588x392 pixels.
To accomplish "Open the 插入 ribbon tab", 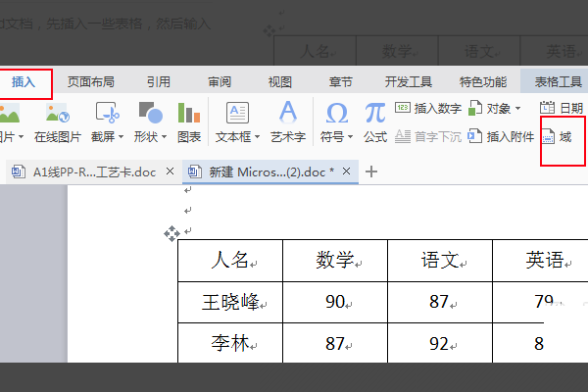I will click(24, 81).
